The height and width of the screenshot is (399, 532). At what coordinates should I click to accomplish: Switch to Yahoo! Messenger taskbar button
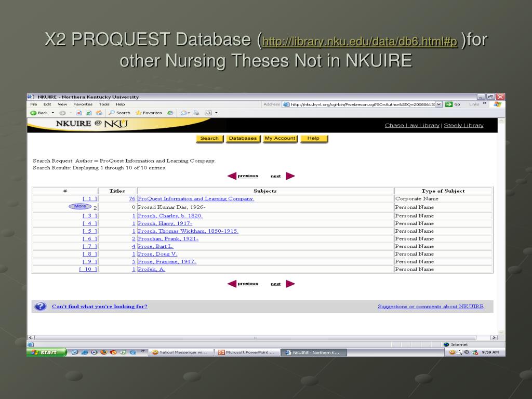click(x=182, y=353)
